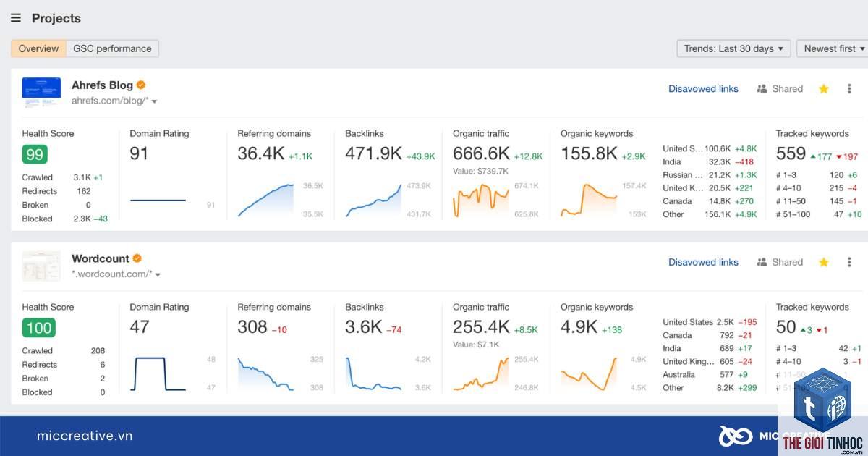Click Tracked keywords value 559
The width and height of the screenshot is (868, 456).
pyautogui.click(x=791, y=153)
